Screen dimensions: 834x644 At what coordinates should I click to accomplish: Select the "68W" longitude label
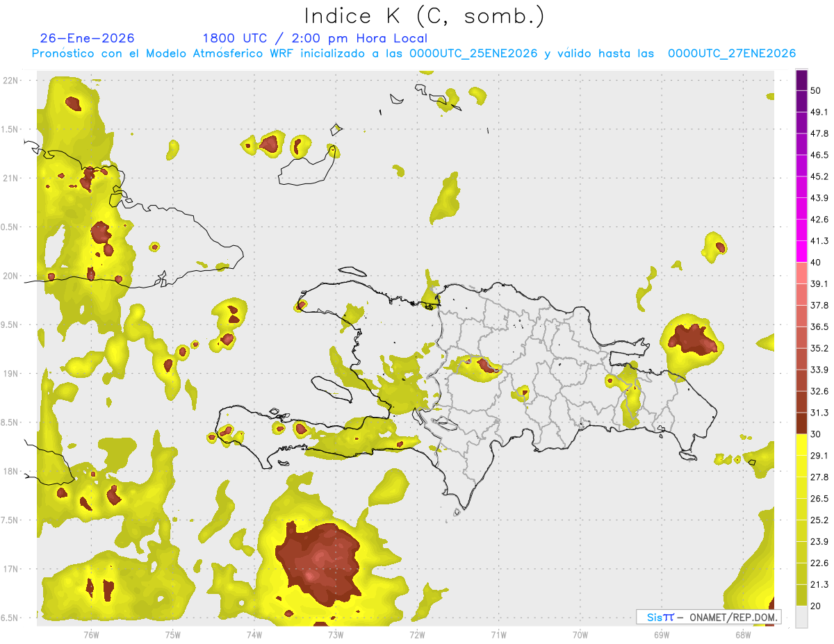point(743,635)
